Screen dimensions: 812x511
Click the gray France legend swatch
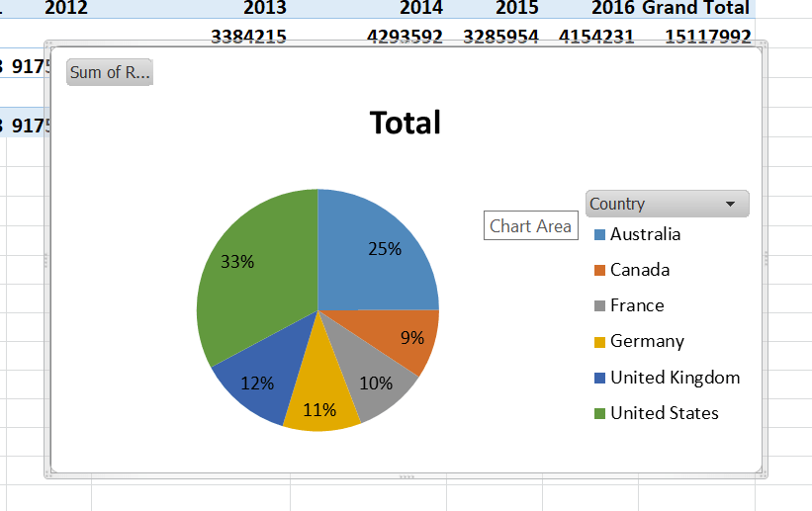(x=599, y=306)
